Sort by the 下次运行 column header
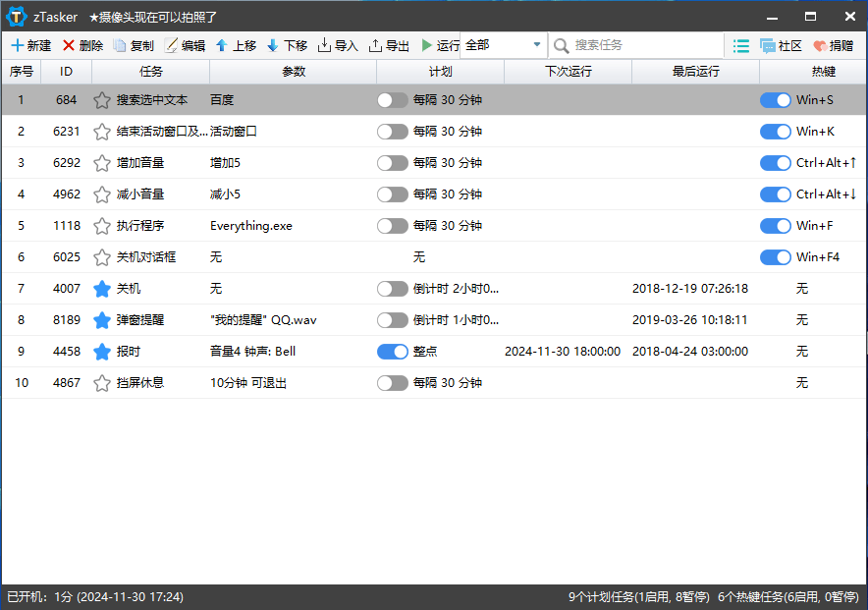Viewport: 868px width, 610px height. click(568, 72)
